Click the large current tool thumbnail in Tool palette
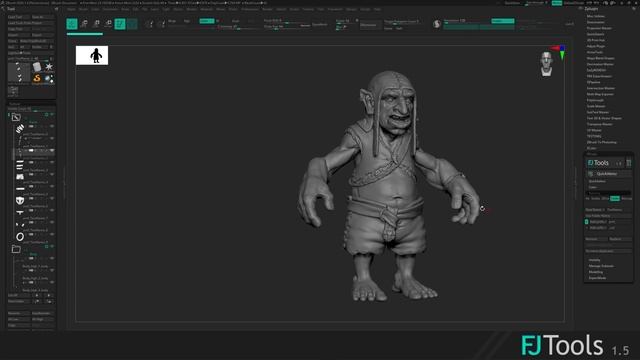The height and width of the screenshot is (360, 640). pyautogui.click(x=19, y=73)
